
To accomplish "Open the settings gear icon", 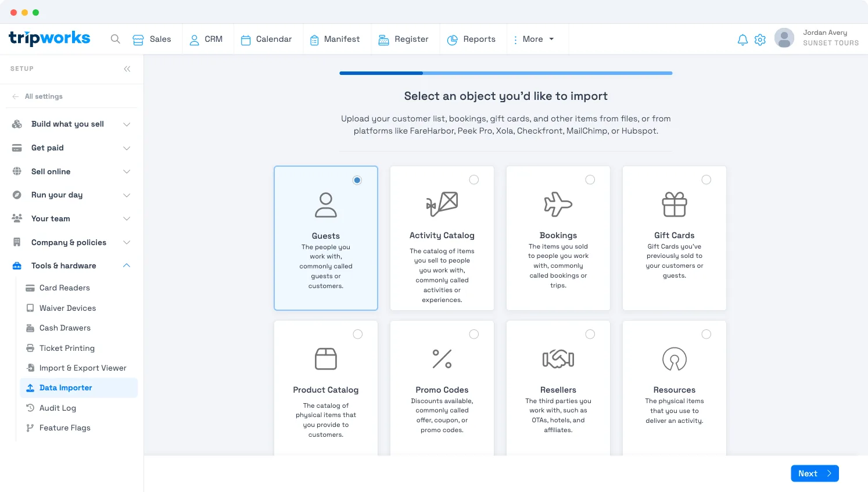I will (760, 39).
